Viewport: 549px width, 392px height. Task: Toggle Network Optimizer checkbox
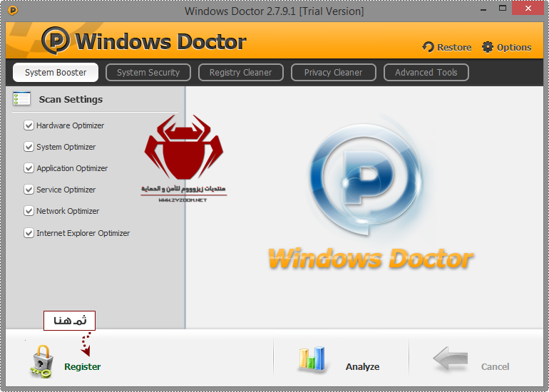point(29,211)
